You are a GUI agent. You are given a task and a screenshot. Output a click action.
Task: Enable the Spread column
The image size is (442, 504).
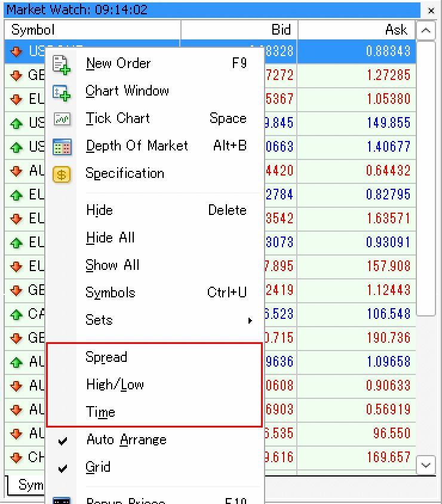(x=106, y=358)
